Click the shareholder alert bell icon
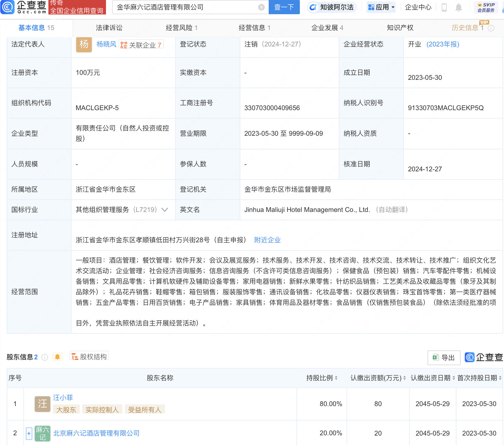504x445 pixels. coord(58,357)
